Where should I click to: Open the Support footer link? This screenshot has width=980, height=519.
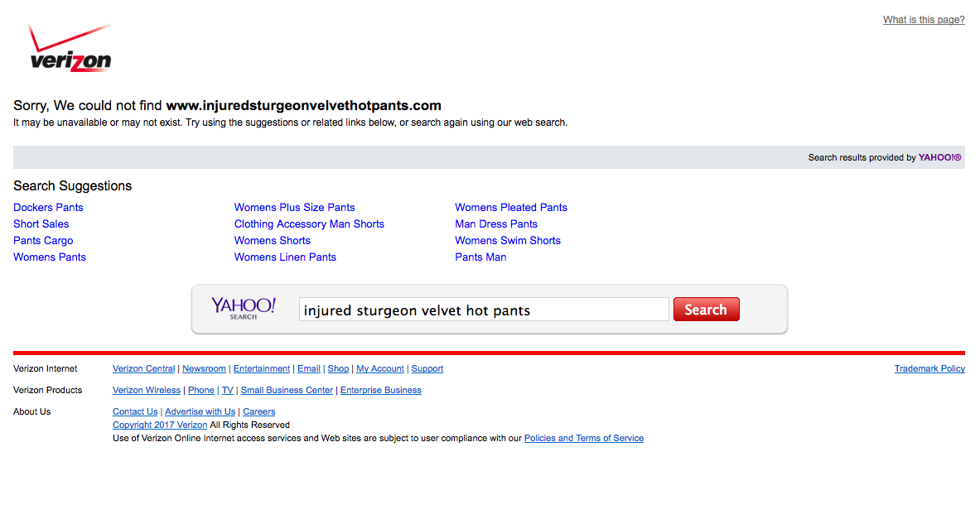point(427,369)
